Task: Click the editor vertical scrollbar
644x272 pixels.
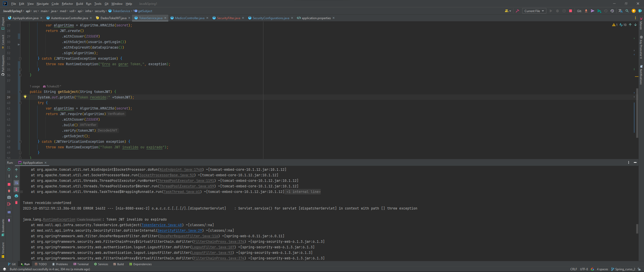Action: pyautogui.click(x=637, y=113)
